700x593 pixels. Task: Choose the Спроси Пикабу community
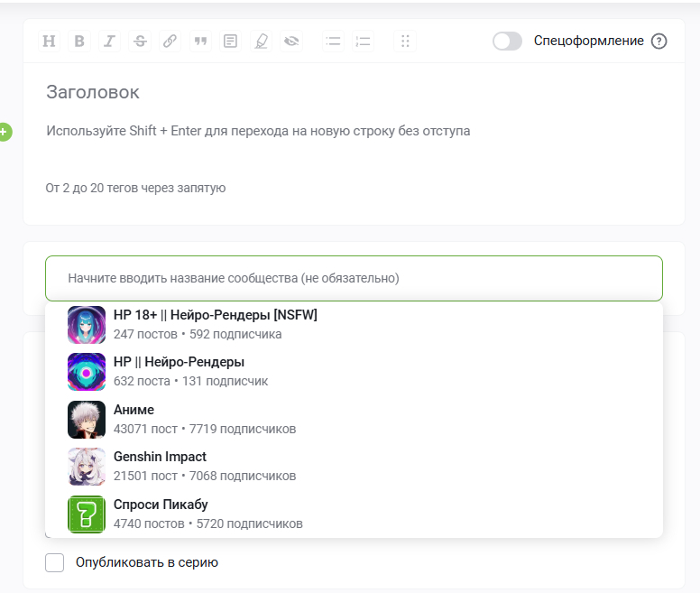point(354,514)
